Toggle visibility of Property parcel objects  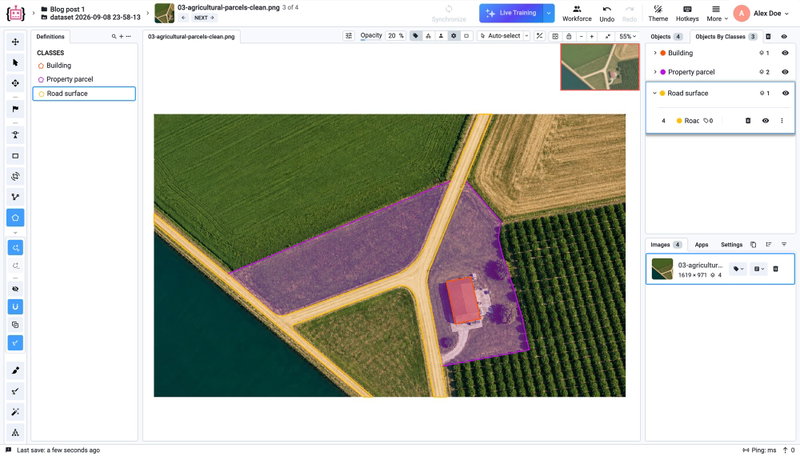pos(785,72)
